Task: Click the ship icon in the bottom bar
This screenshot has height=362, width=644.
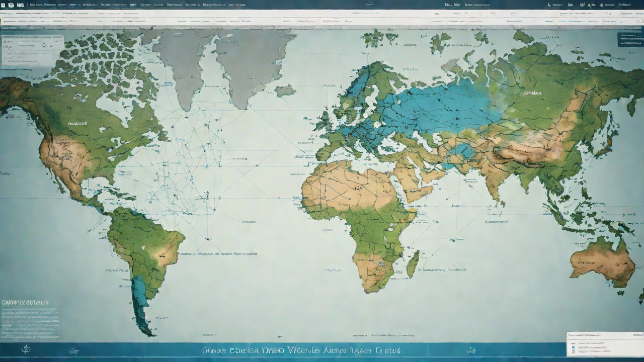Action: (73, 350)
